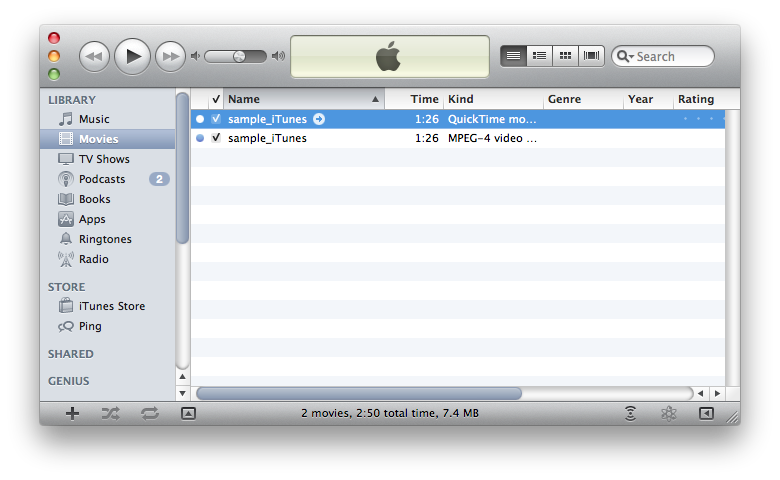Click the green zoom window button
This screenshot has height=480, width=780.
(x=54, y=74)
